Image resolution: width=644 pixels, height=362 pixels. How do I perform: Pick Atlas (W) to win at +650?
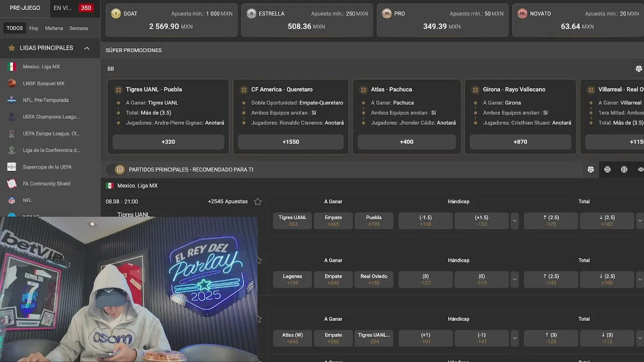click(x=292, y=338)
